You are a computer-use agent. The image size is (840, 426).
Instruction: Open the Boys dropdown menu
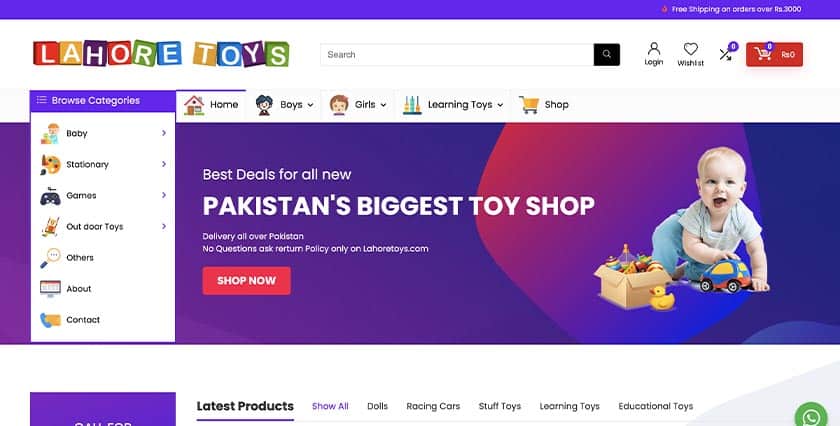pyautogui.click(x=284, y=105)
